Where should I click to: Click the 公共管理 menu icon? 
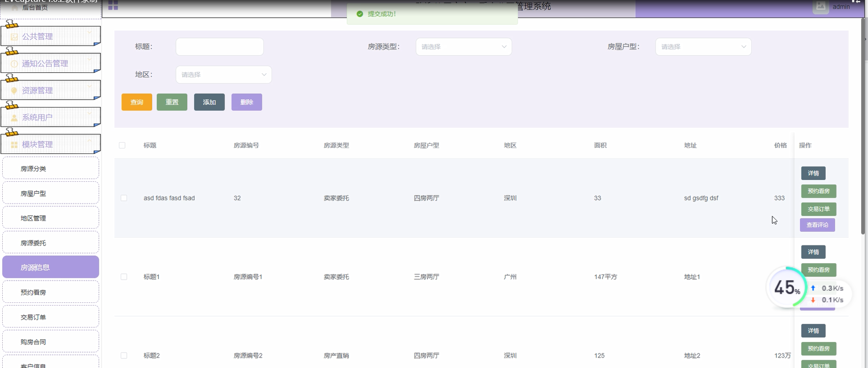[14, 37]
